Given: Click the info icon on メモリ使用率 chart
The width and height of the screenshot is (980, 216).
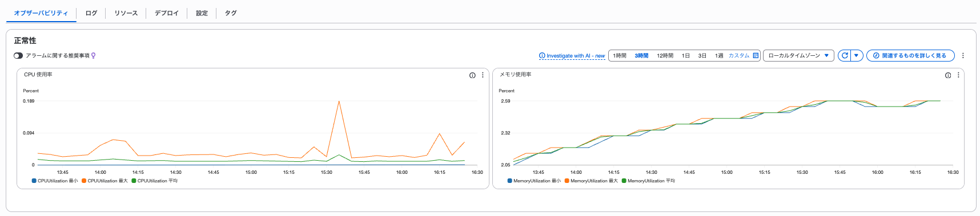Looking at the screenshot, I should click(948, 75).
